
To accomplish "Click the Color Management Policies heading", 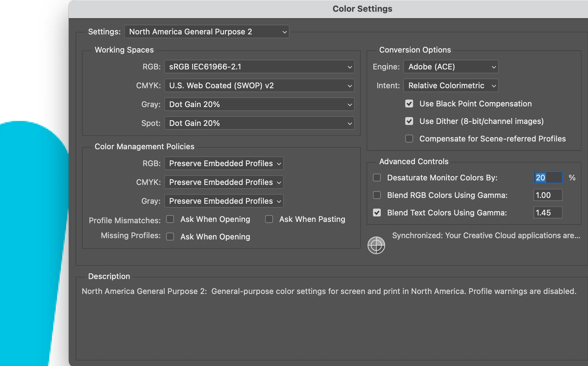I will click(x=145, y=147).
